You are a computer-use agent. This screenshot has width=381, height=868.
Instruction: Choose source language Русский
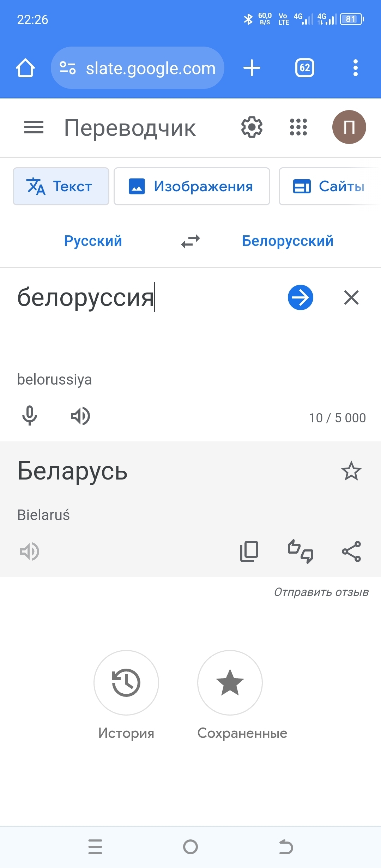coord(93,241)
